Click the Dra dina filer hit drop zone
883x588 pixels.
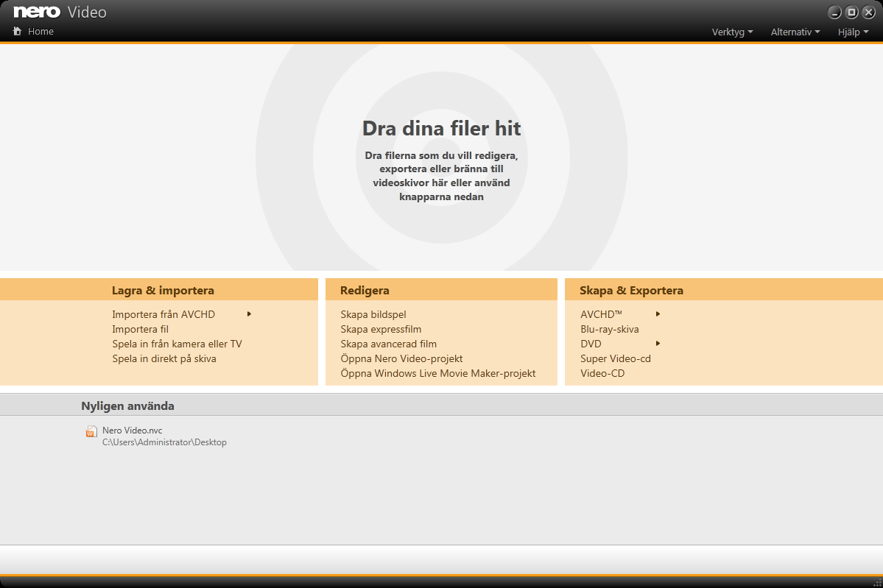442,157
